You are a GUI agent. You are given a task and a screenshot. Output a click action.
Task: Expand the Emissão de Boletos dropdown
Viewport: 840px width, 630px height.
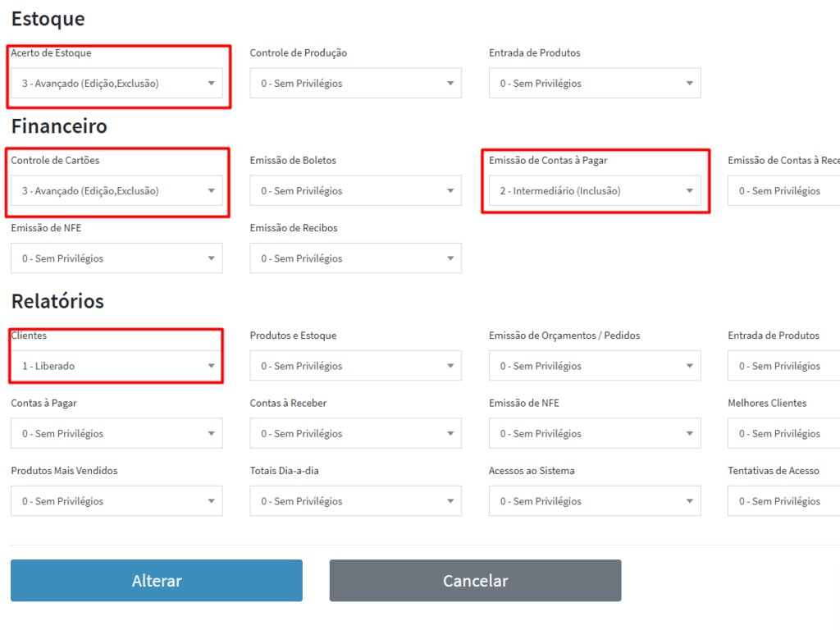pos(355,191)
